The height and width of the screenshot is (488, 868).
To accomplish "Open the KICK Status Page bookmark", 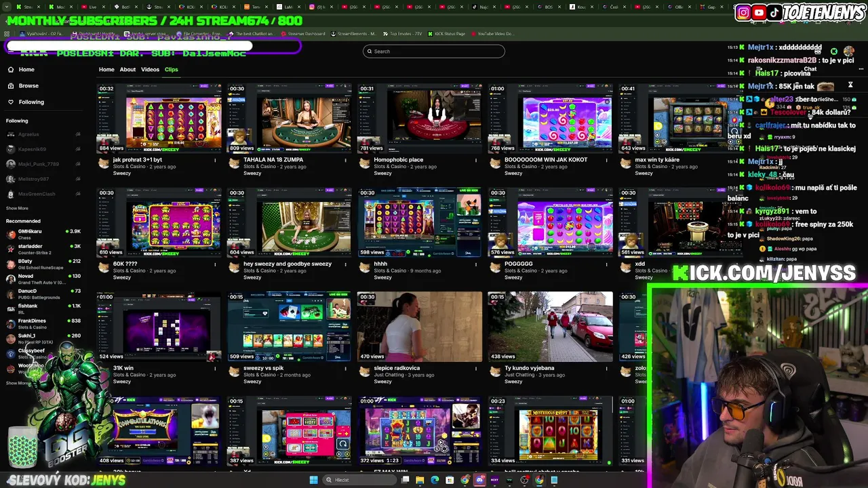I will point(446,34).
